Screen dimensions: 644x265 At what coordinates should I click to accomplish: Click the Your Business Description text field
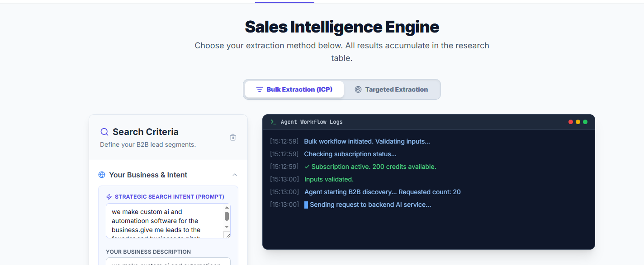click(168, 261)
